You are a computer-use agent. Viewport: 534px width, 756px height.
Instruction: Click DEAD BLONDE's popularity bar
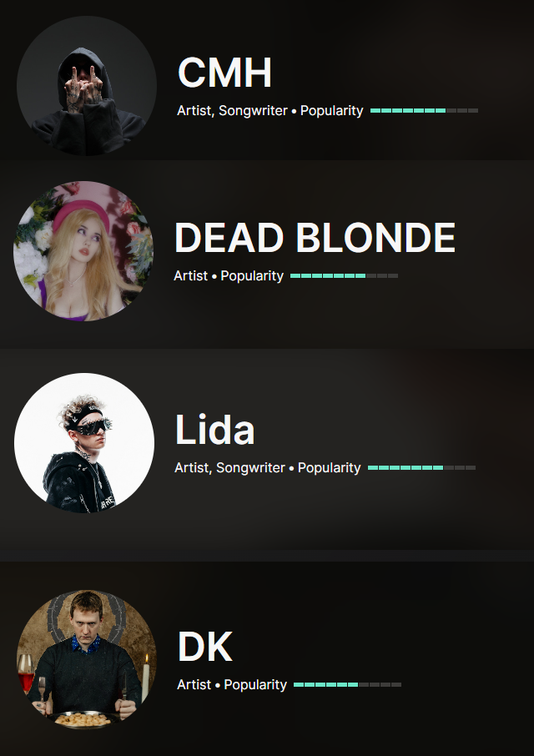pos(344,276)
